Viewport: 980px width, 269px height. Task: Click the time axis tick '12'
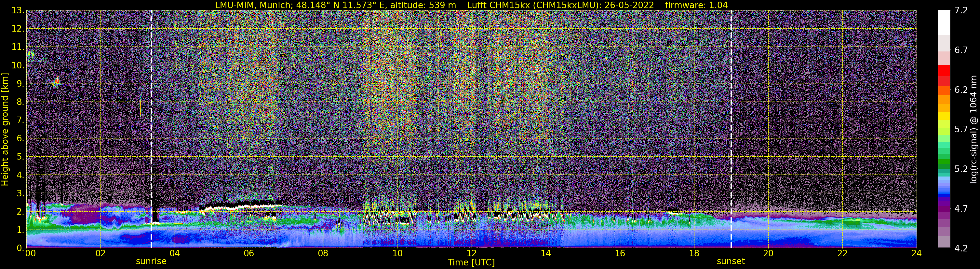tap(471, 253)
